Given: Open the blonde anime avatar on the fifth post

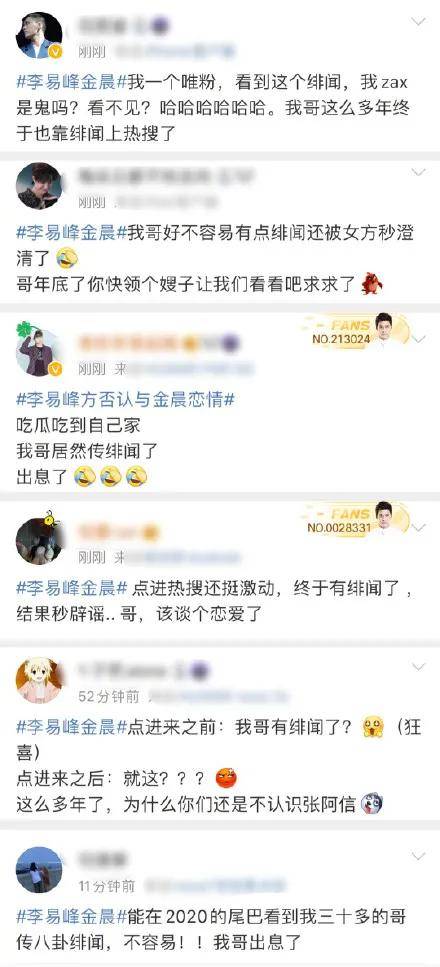Looking at the screenshot, I should point(39,680).
